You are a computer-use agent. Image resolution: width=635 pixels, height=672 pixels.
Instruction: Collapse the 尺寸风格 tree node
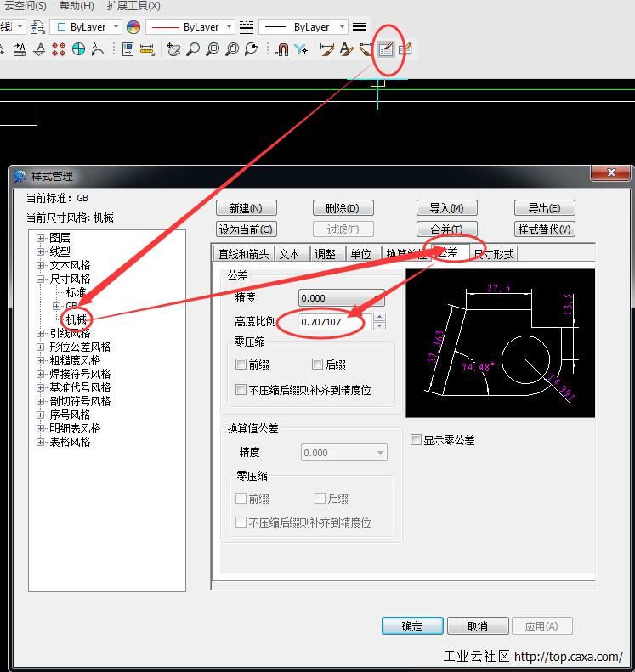[40, 279]
